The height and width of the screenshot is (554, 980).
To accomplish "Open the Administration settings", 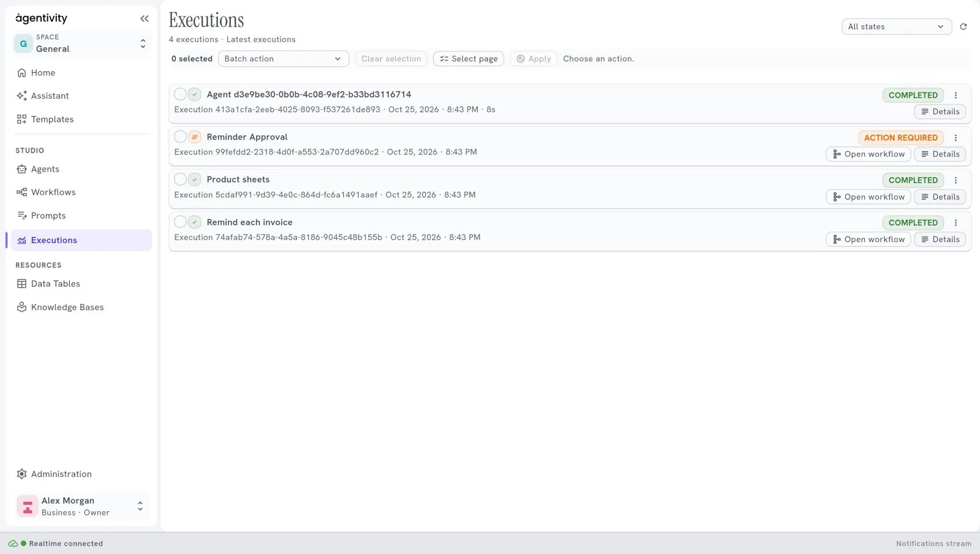I will (x=81, y=474).
